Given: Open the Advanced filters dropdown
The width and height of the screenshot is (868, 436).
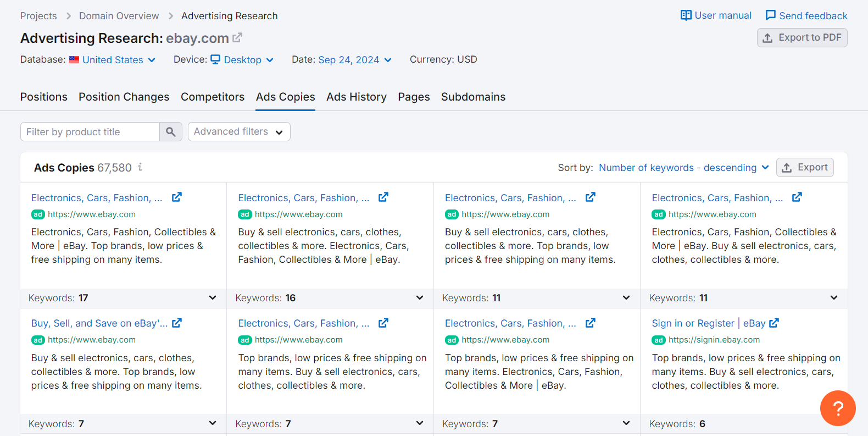Looking at the screenshot, I should click(x=239, y=132).
